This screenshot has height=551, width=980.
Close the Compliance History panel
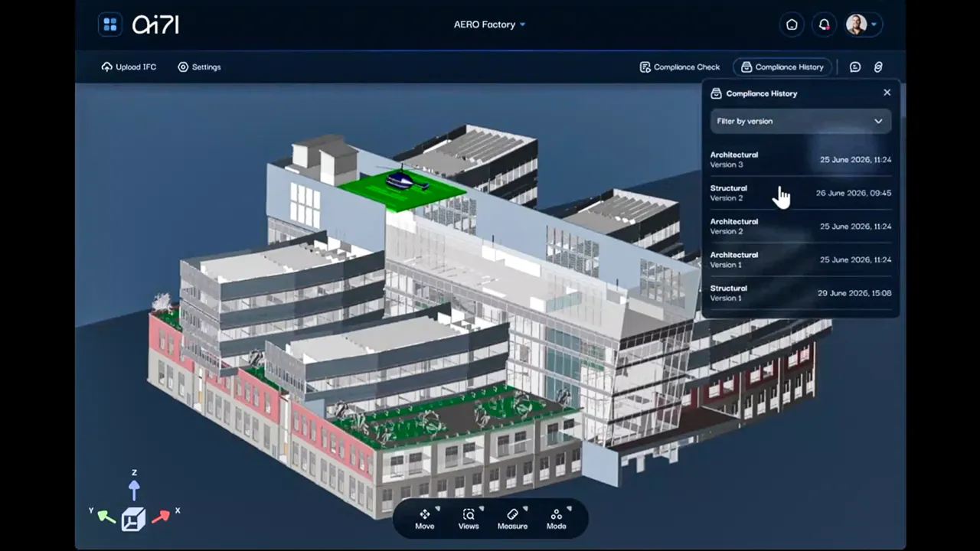click(x=887, y=92)
